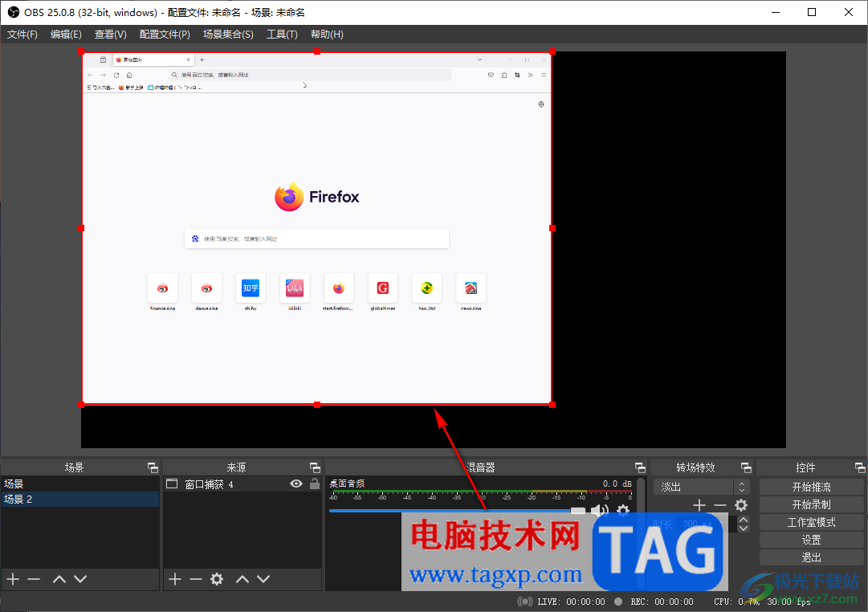Click the 开始录制 button
Image resolution: width=868 pixels, height=612 pixels.
(812, 504)
